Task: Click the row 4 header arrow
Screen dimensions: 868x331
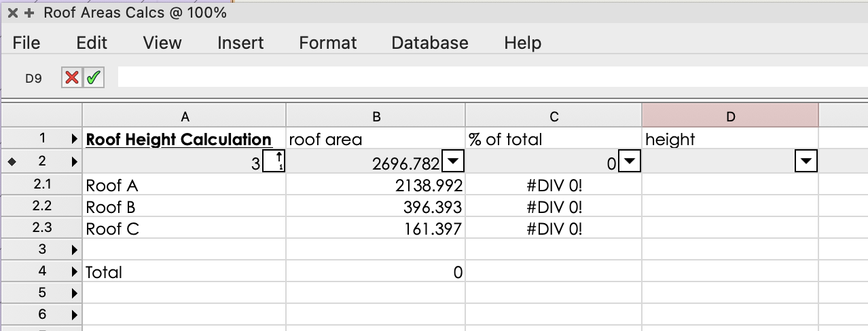Action: pyautogui.click(x=74, y=272)
